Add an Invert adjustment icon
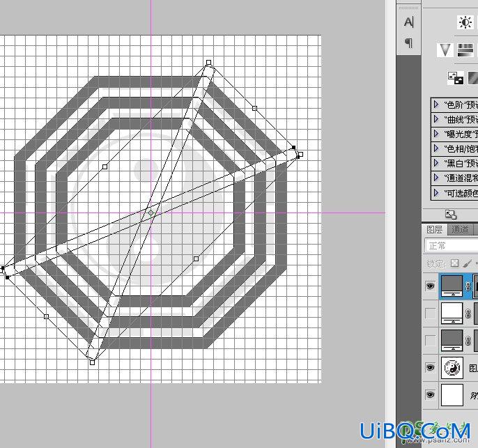478x448 pixels. (x=456, y=78)
